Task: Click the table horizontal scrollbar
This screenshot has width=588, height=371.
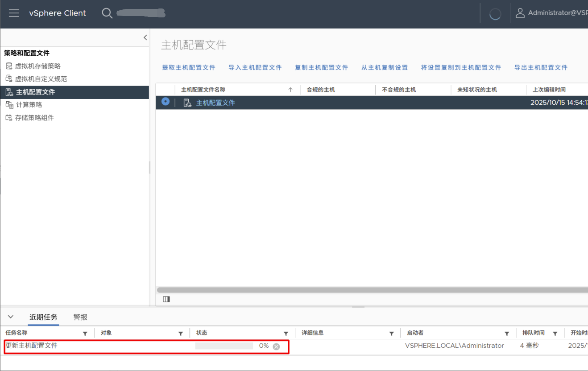Action: (x=372, y=290)
